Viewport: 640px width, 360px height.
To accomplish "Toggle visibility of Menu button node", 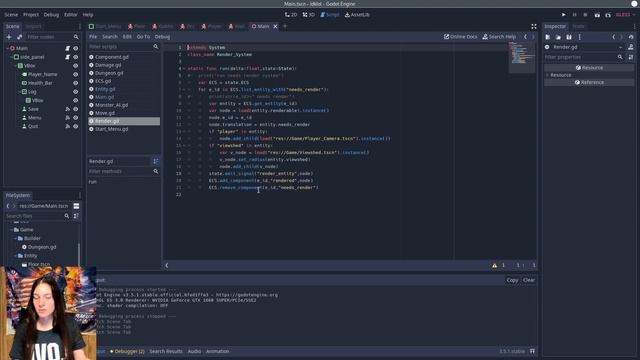I will pyautogui.click(x=76, y=118).
